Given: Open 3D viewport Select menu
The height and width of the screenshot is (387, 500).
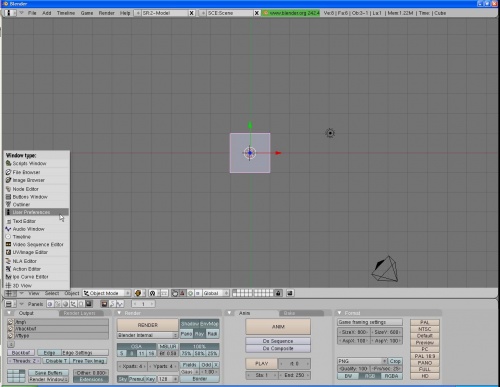Looking at the screenshot, I should (x=52, y=293).
